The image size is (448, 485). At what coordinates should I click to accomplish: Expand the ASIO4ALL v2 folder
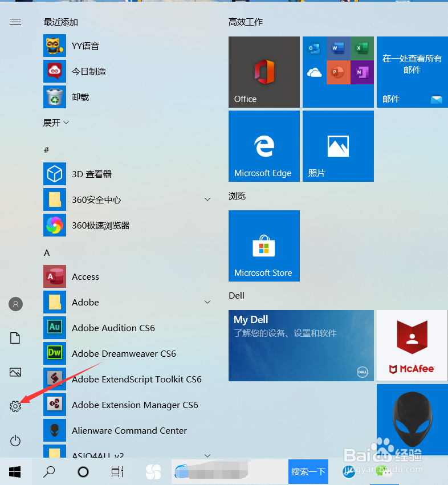(127, 451)
